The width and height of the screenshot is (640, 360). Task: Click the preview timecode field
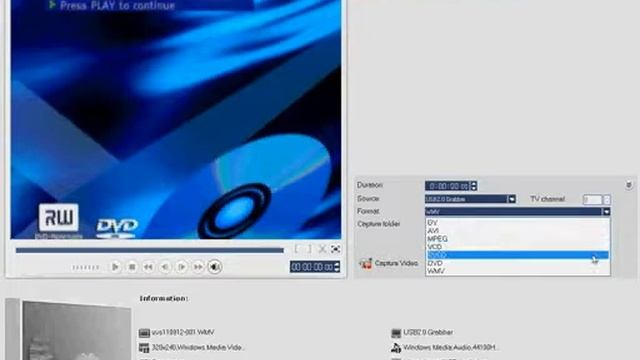tap(312, 267)
